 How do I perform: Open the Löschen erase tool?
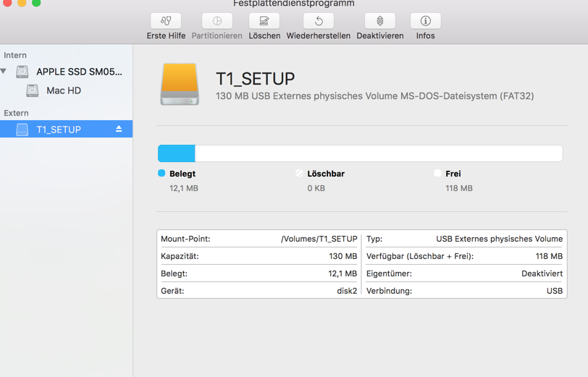pos(264,20)
